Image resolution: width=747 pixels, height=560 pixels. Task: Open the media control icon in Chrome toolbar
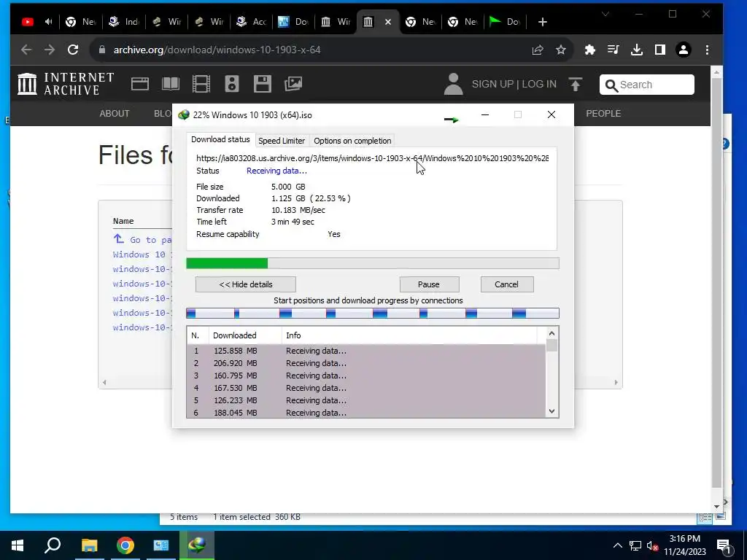pos(613,50)
